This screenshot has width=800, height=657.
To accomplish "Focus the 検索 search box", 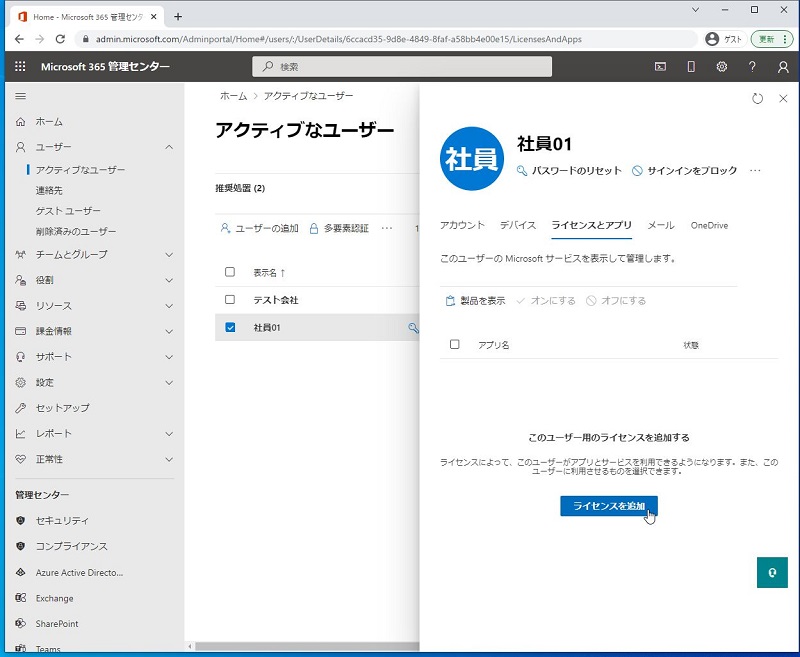I will (402, 67).
